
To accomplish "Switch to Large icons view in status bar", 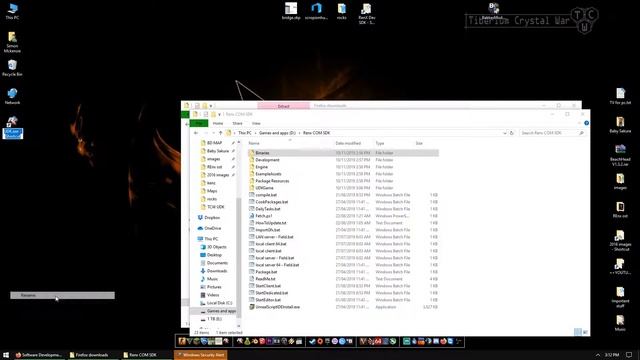I will pos(585,332).
